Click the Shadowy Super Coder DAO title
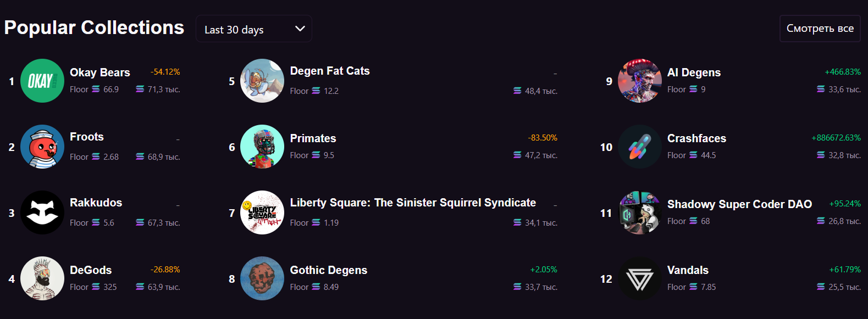The width and height of the screenshot is (868, 319). click(739, 204)
